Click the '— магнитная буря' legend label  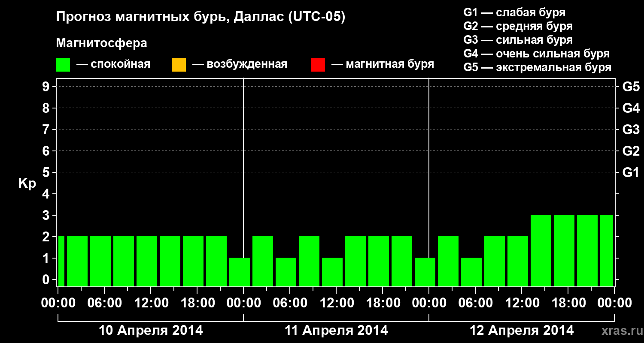tap(383, 65)
